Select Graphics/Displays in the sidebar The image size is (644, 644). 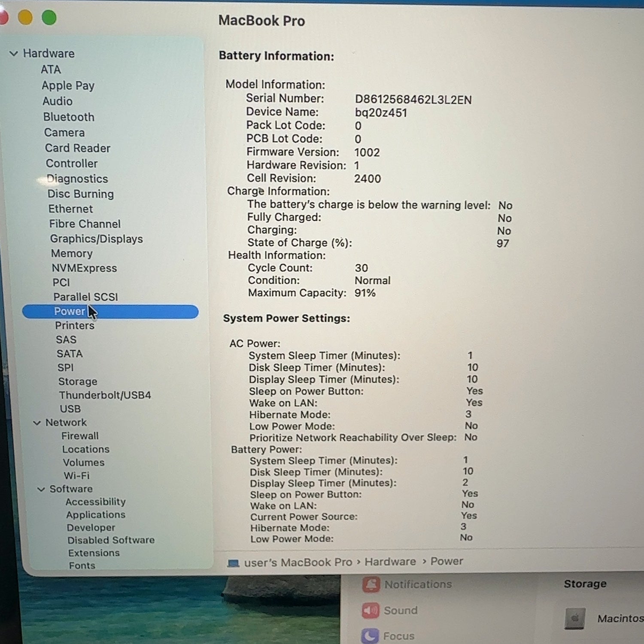pyautogui.click(x=97, y=239)
